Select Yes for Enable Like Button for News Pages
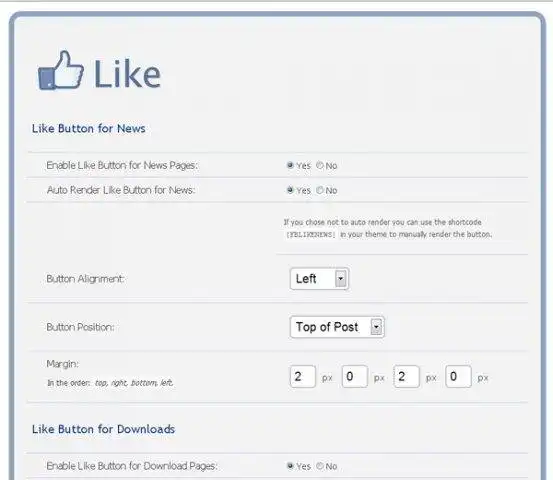The height and width of the screenshot is (480, 553). click(290, 165)
